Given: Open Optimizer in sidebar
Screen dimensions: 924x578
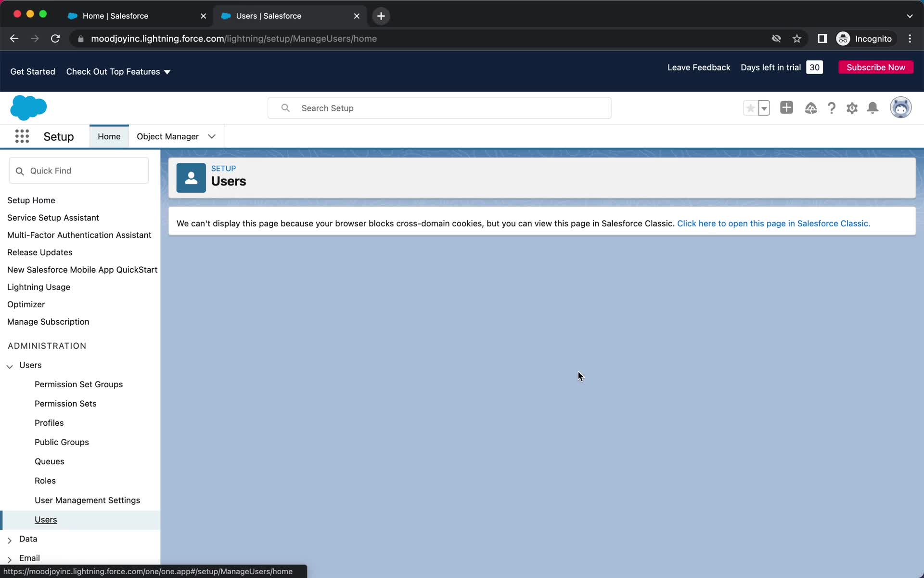Looking at the screenshot, I should click(26, 304).
